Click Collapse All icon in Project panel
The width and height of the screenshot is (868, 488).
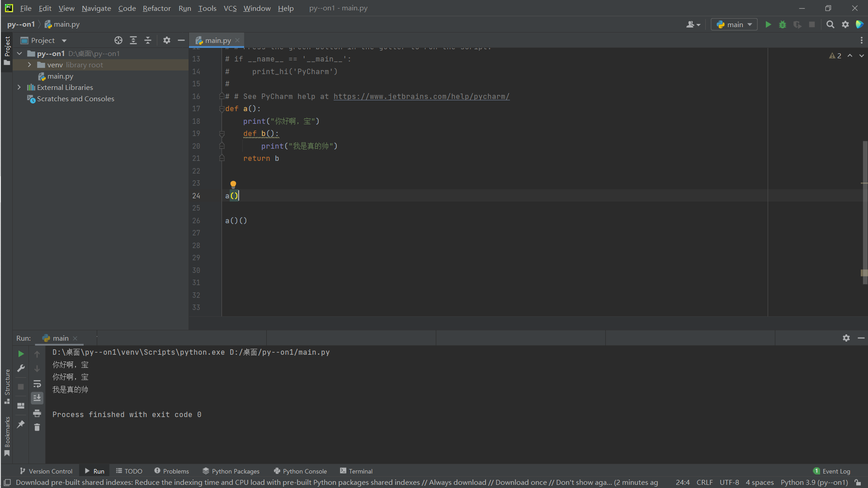pos(148,40)
